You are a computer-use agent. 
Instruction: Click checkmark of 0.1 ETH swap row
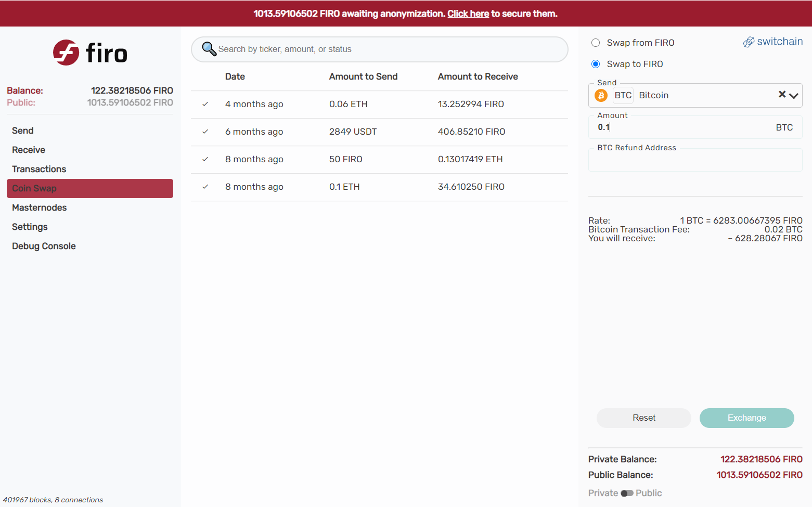click(x=205, y=187)
